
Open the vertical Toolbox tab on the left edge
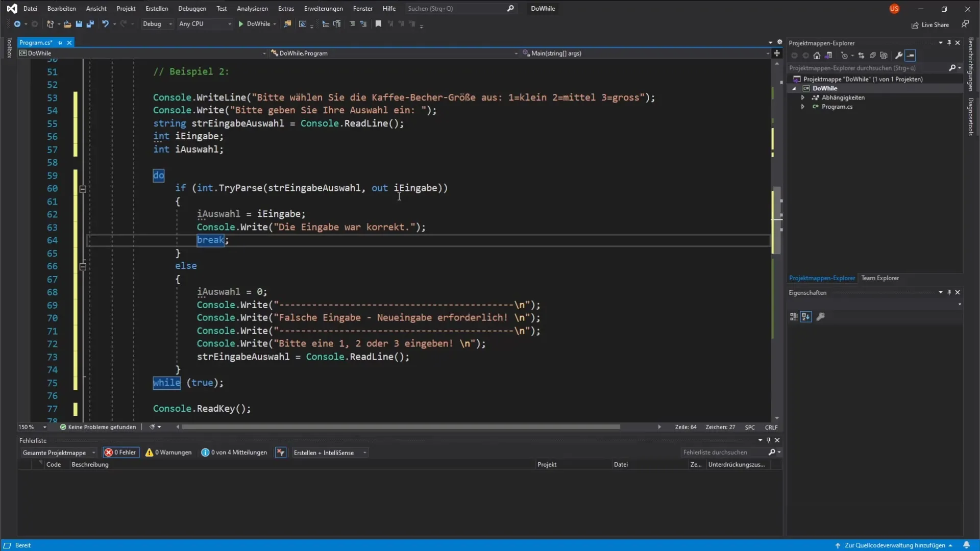tap(9, 47)
